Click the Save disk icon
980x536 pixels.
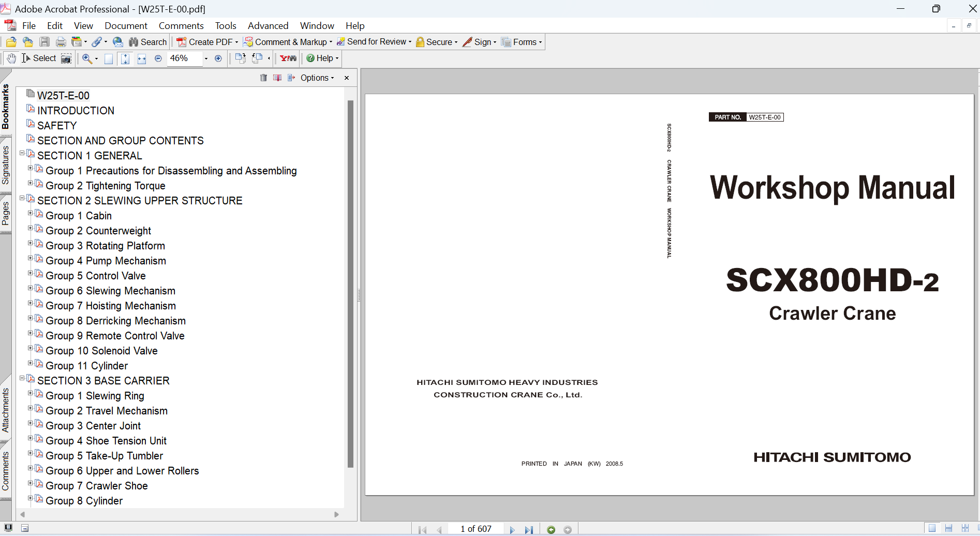pos(44,42)
